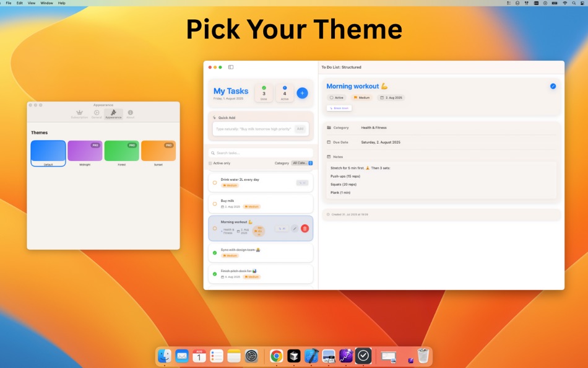Add a new task with the blue plus button
The height and width of the screenshot is (368, 588).
[302, 93]
